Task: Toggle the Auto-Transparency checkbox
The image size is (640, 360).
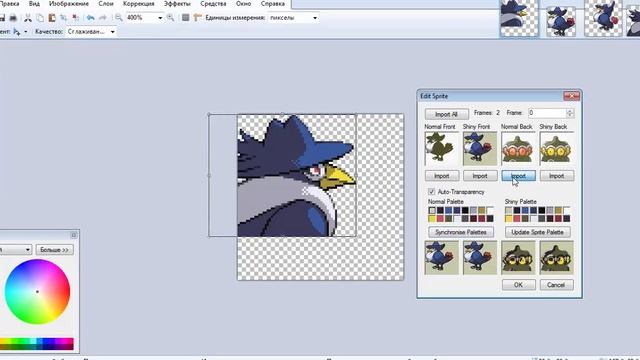Action: click(x=431, y=191)
